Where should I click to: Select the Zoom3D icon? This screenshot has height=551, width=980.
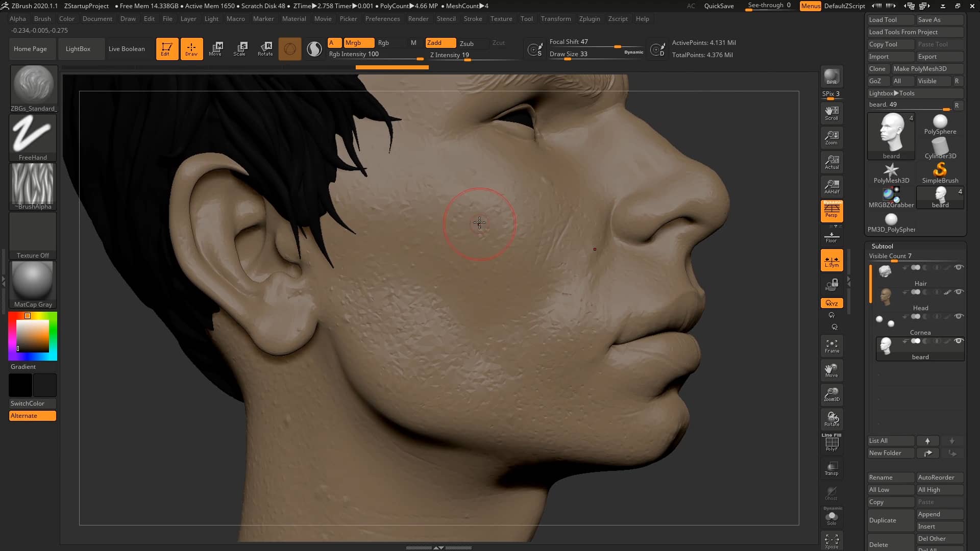831,394
